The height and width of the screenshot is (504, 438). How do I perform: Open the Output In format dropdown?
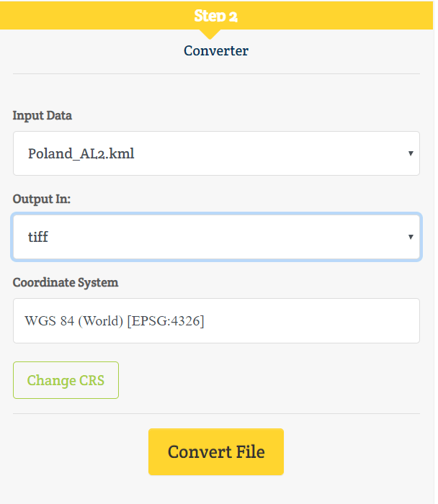[x=216, y=237]
